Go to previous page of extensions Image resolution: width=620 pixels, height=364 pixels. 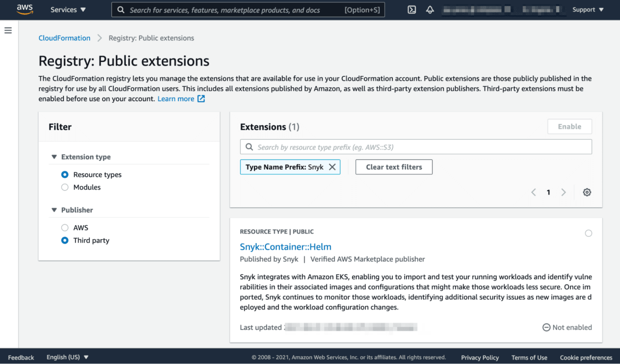(x=533, y=192)
